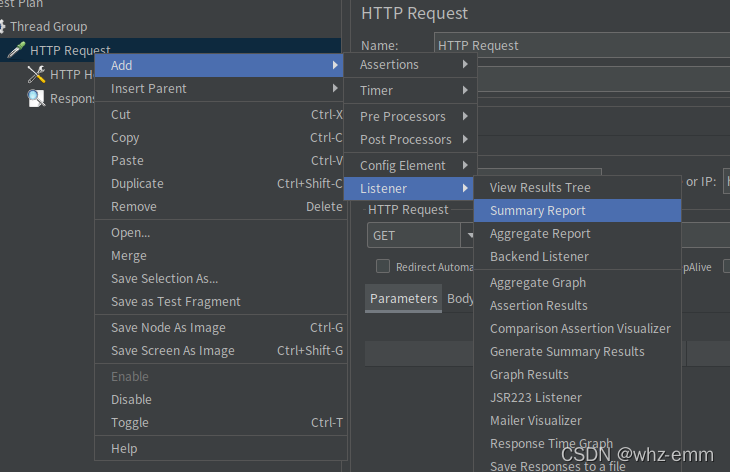Open Post Processors submenu
Viewport: 730px width, 472px height.
tap(410, 140)
